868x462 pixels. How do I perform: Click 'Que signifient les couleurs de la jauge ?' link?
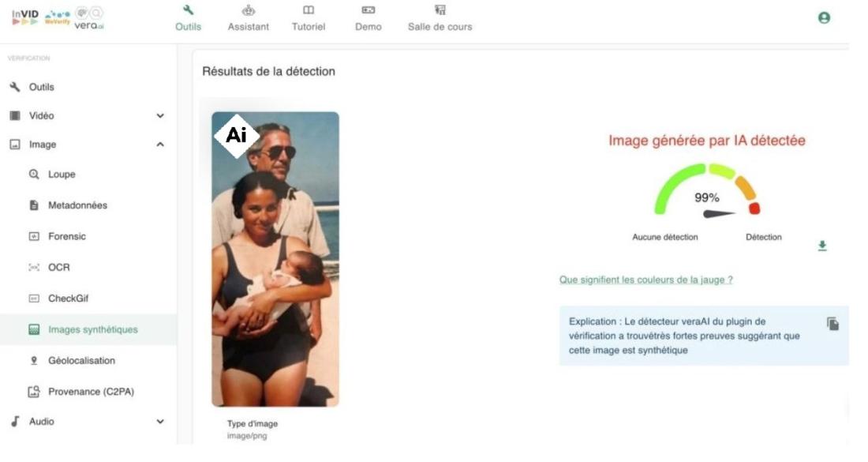pos(645,280)
